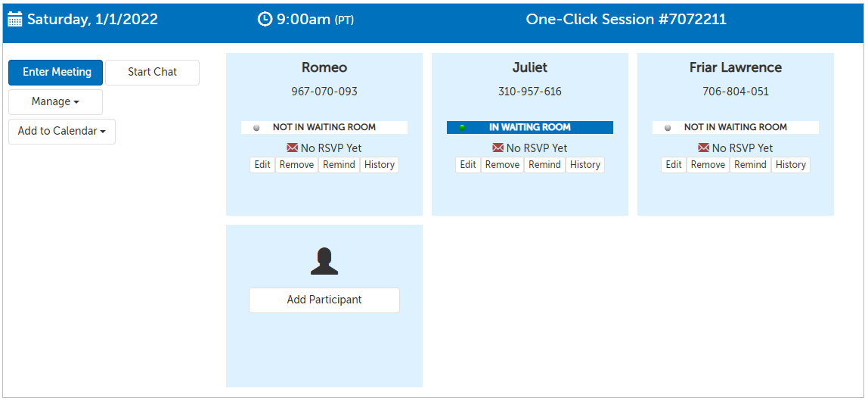Click Juliet's green waiting room status dot
This screenshot has width=868, height=401.
pyautogui.click(x=462, y=128)
